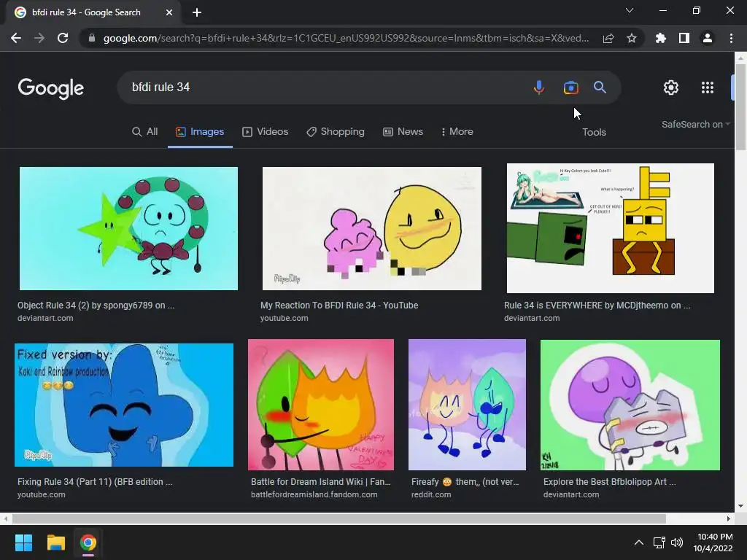Screen dimensions: 747x560
Task: Open Object Rule 34 (2) deviantart thumbnail
Action: [x=128, y=228]
